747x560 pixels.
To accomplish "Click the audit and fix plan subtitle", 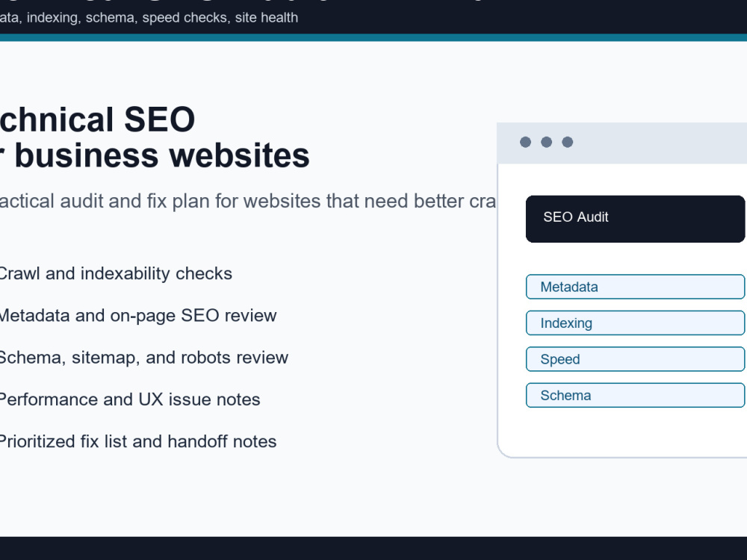I will click(248, 201).
